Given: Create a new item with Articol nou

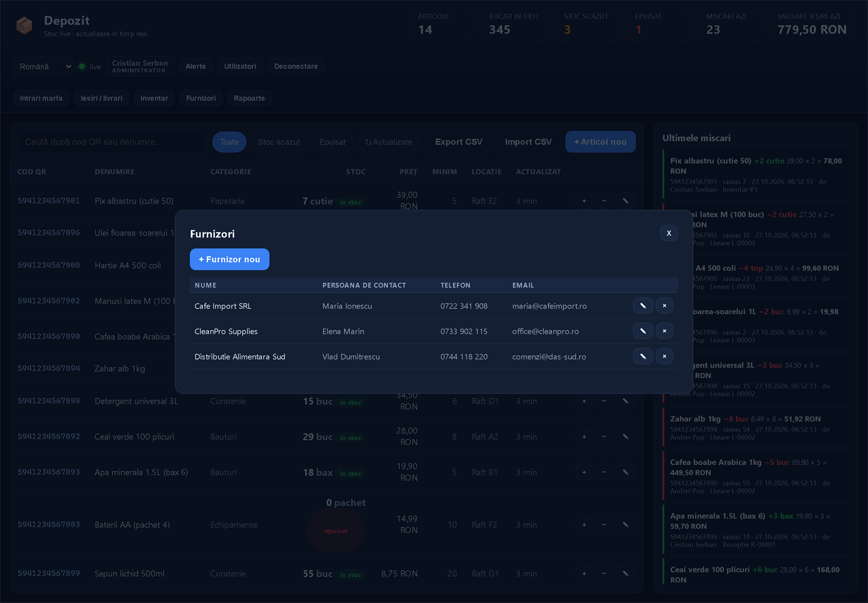Looking at the screenshot, I should (x=600, y=142).
